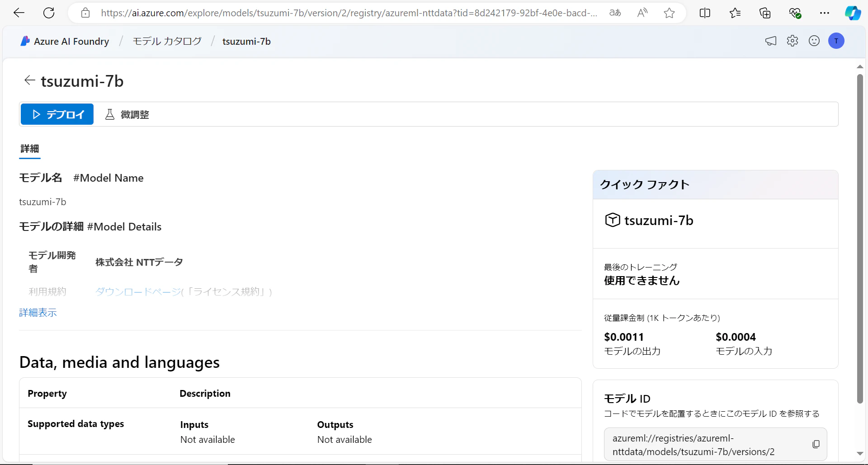Click the デプロイ button

[57, 114]
